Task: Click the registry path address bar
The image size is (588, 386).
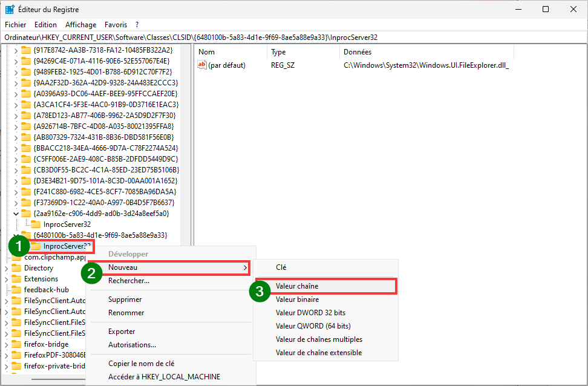Action: click(294, 38)
